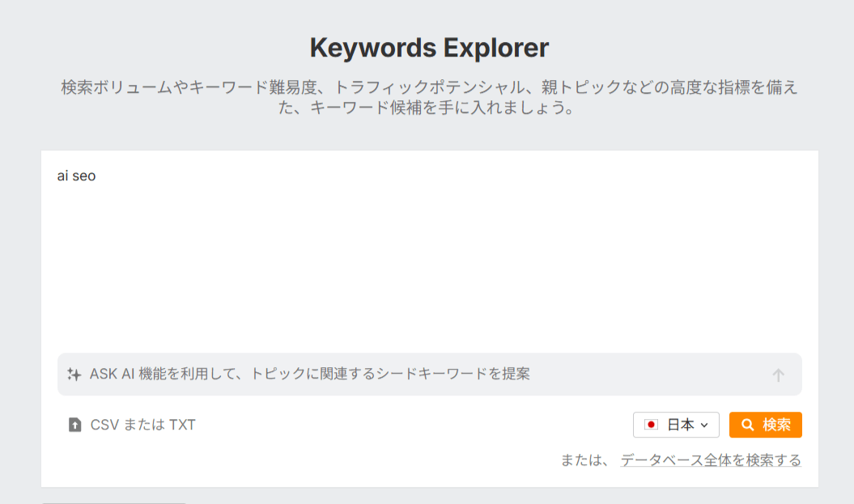The image size is (854, 504).
Task: Click the word TXT in the upload label
Action: 182,425
